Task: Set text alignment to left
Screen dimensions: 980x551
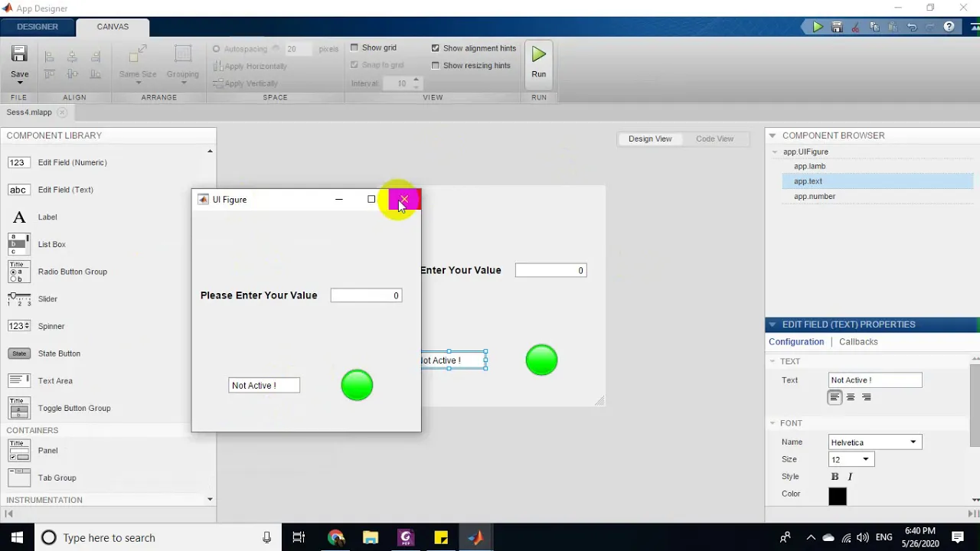Action: (835, 397)
